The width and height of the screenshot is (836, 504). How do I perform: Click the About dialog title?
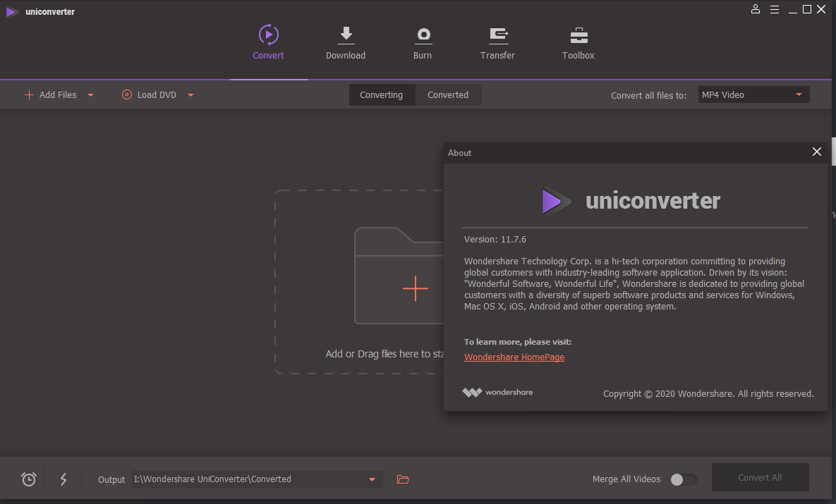point(459,153)
